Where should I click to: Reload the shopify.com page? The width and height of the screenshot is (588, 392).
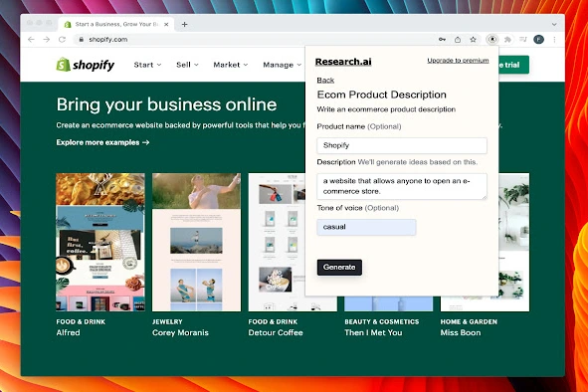point(63,40)
